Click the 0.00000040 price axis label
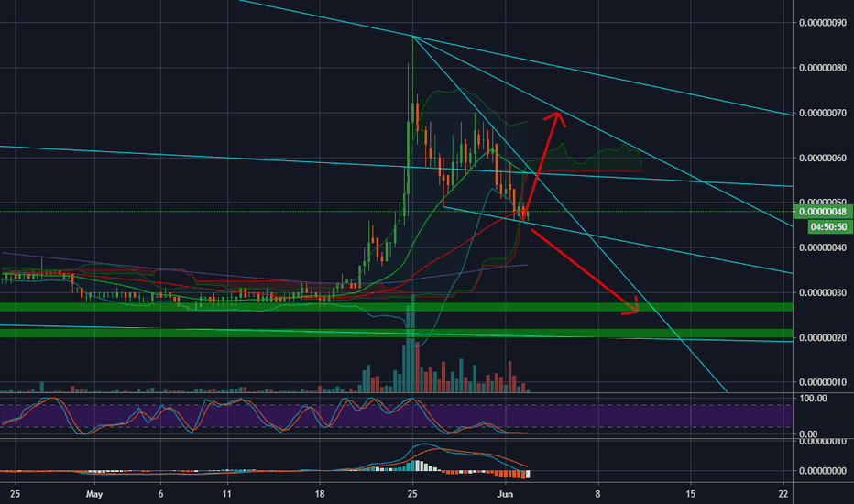Screen dimensions: 854x504 pyautogui.click(x=823, y=248)
